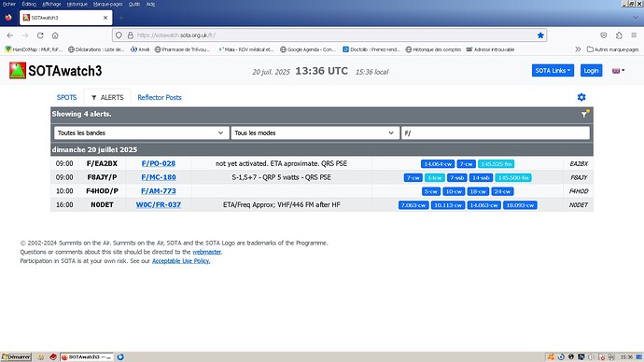This screenshot has height=362, width=644.
Task: Click the webmaster link
Action: click(x=206, y=252)
